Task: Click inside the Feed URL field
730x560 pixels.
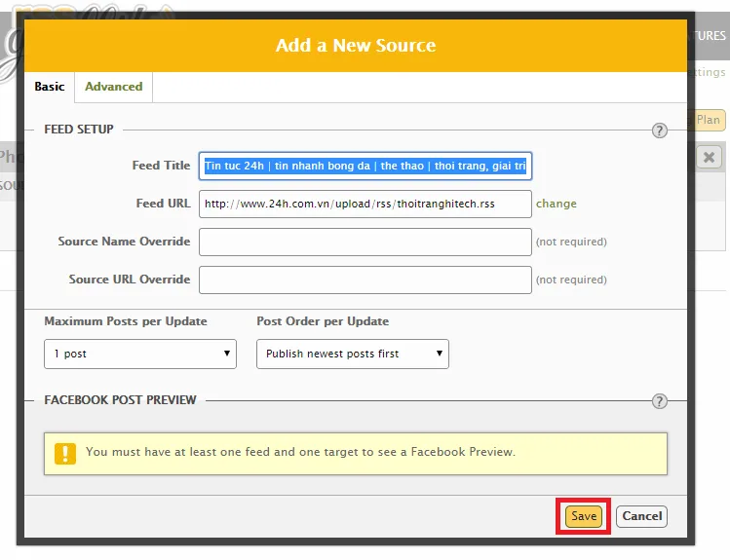Action: click(x=365, y=205)
